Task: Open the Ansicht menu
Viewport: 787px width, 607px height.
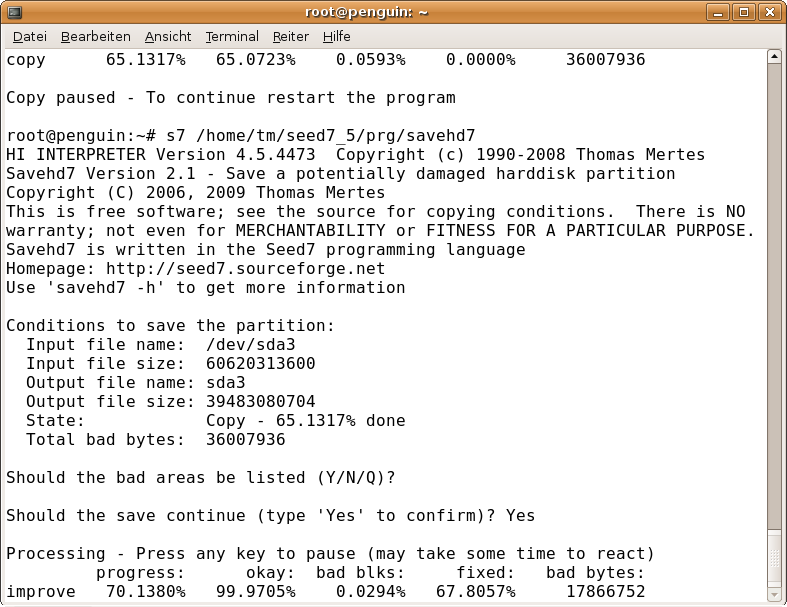Action: coord(168,37)
